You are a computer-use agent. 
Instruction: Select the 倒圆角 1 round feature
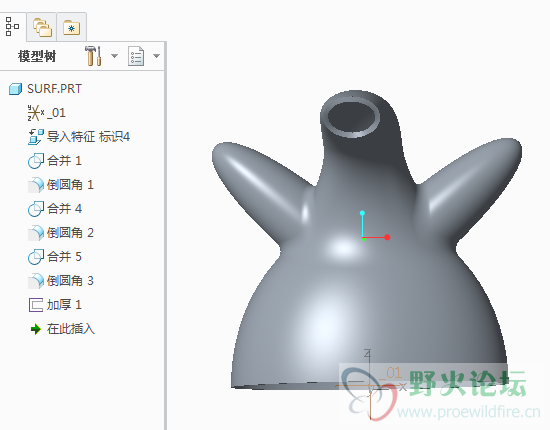pyautogui.click(x=61, y=184)
